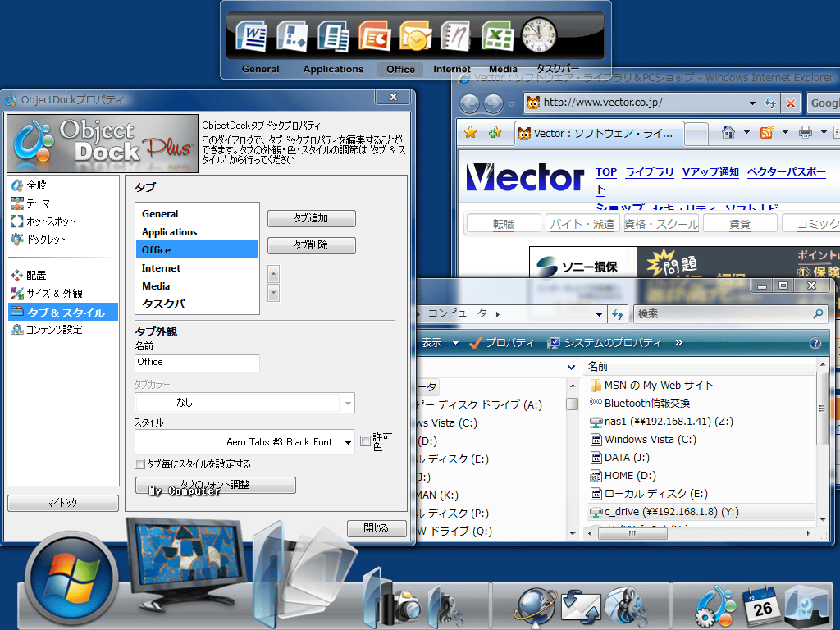
Task: Select タブ & スタイル in the properties sidebar
Action: 63,313
